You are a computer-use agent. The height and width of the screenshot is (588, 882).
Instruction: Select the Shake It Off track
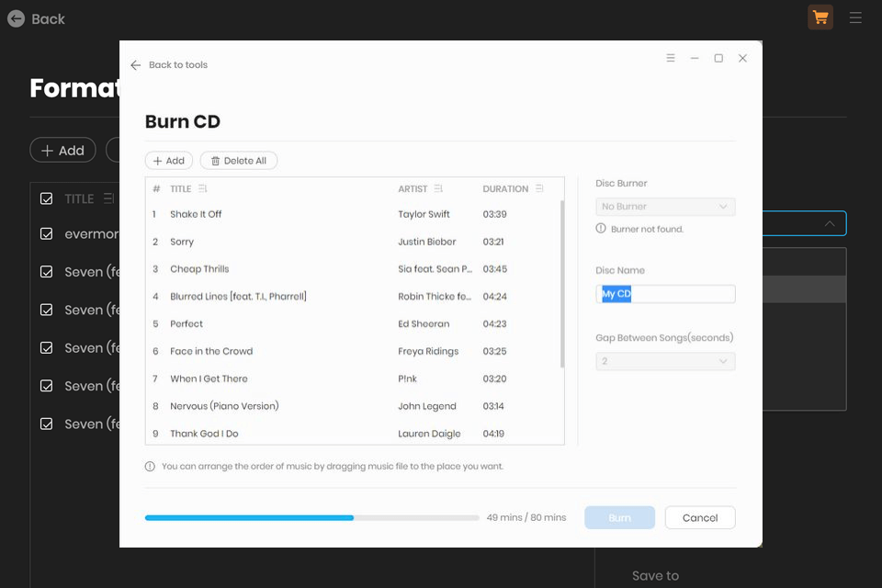tap(355, 214)
